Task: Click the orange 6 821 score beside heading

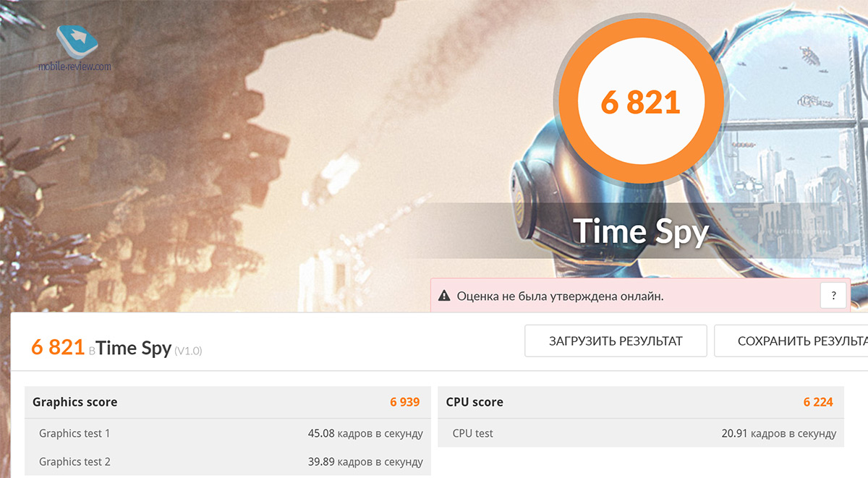Action: point(58,348)
